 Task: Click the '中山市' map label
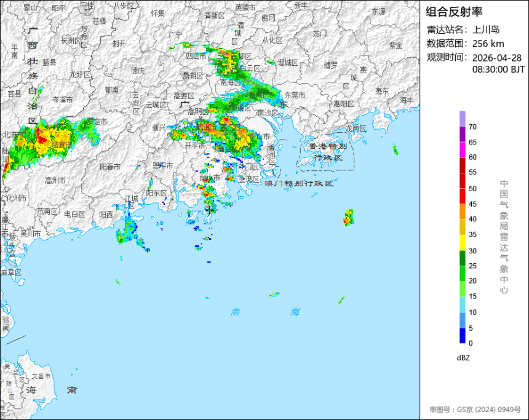260,137
